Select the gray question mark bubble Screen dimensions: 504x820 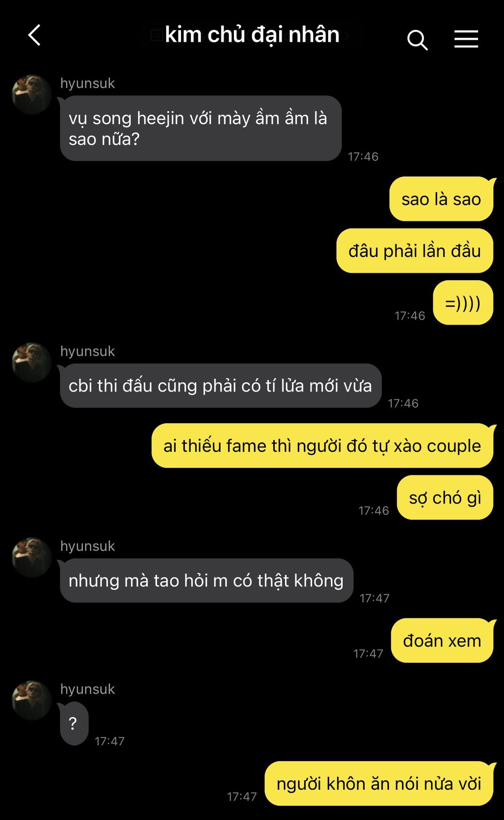(x=74, y=723)
